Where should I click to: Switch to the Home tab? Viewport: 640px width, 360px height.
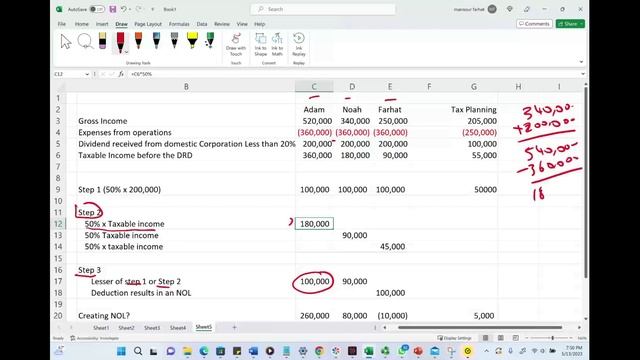coord(82,24)
